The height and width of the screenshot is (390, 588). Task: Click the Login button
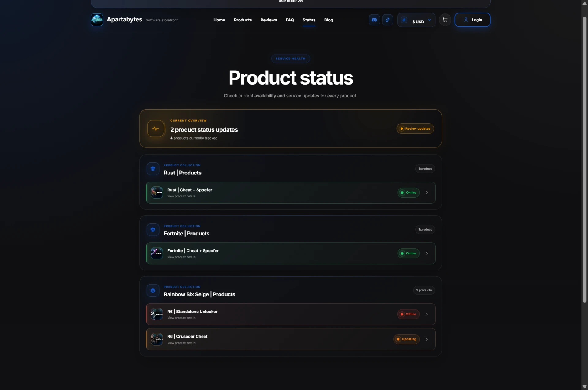click(472, 20)
